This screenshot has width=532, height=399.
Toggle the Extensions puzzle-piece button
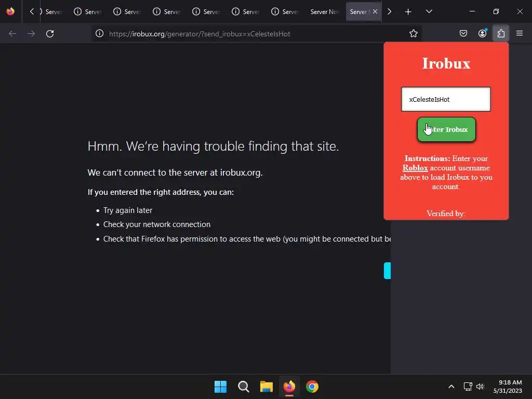tap(501, 34)
